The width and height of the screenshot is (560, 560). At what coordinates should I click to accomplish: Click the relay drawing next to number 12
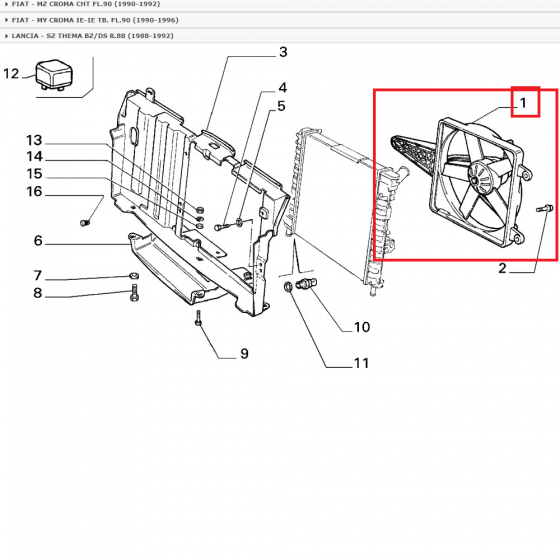click(x=55, y=75)
